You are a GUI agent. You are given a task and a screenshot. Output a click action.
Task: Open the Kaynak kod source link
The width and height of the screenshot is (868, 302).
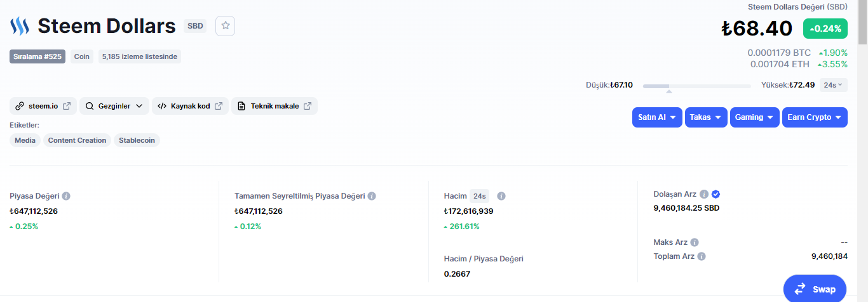pos(190,106)
